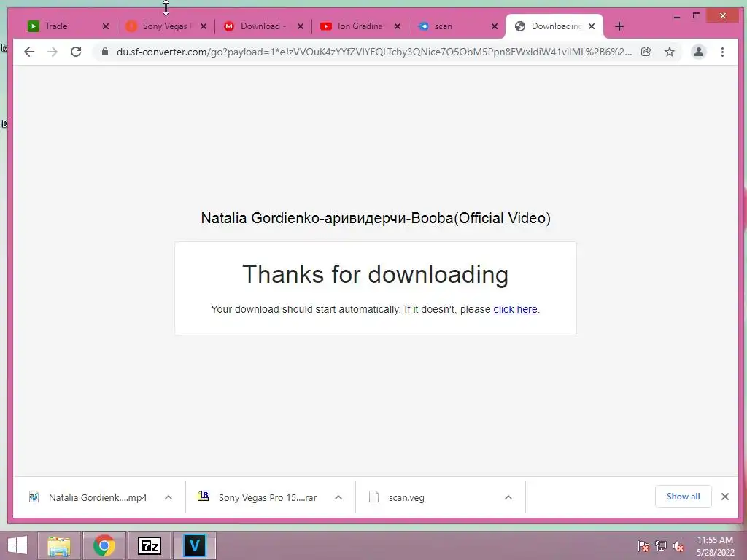Select the Downloading tab
Image resolution: width=747 pixels, height=560 pixels.
[553, 26]
